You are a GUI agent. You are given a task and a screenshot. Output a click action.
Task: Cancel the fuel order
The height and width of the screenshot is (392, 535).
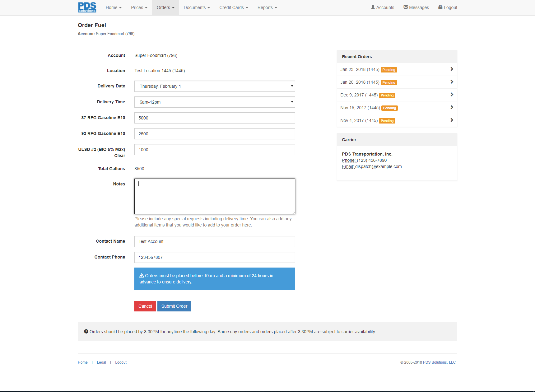pyautogui.click(x=145, y=306)
